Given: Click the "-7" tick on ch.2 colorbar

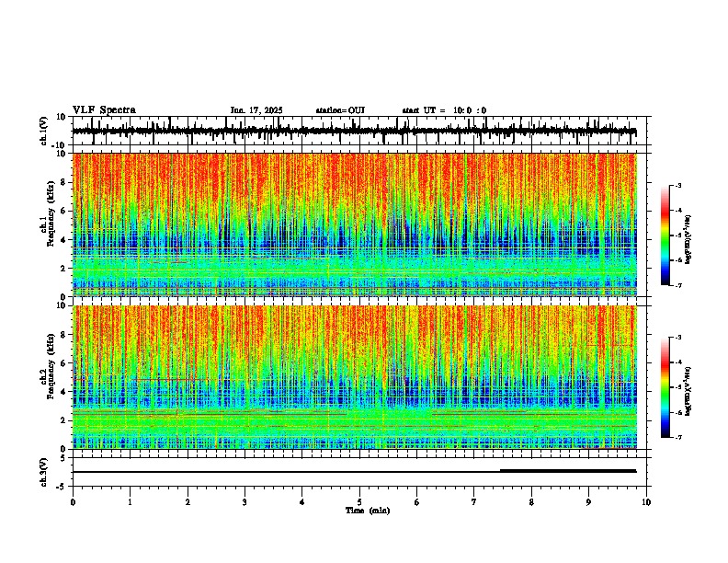Looking at the screenshot, I should pos(678,437).
